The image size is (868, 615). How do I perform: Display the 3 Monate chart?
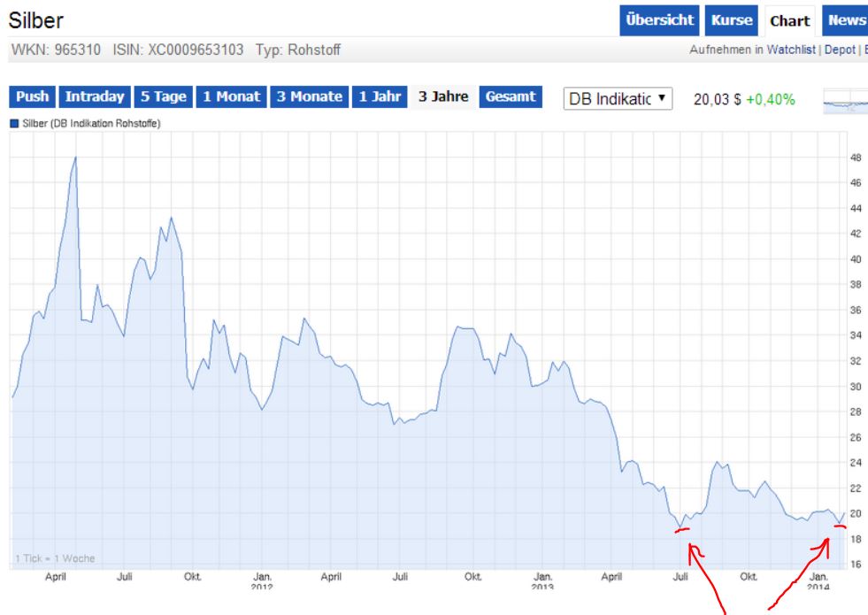pyautogui.click(x=311, y=98)
